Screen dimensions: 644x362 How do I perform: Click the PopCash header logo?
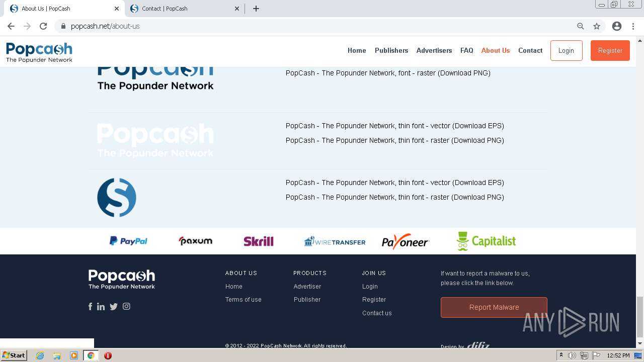point(39,52)
